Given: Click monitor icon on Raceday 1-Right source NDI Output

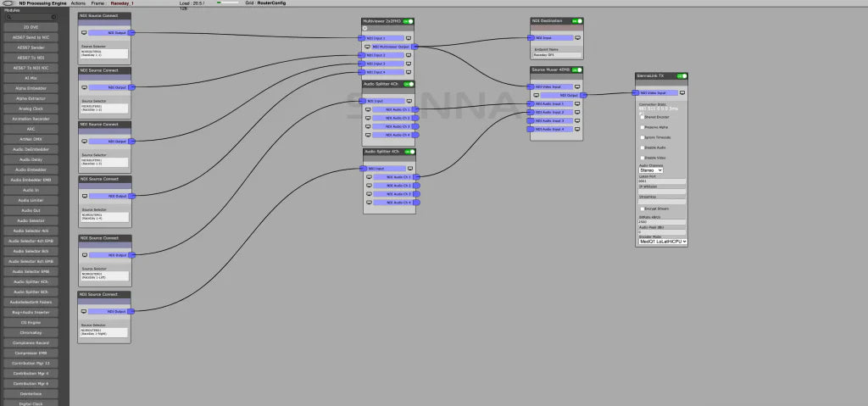Looking at the screenshot, I should [x=84, y=312].
